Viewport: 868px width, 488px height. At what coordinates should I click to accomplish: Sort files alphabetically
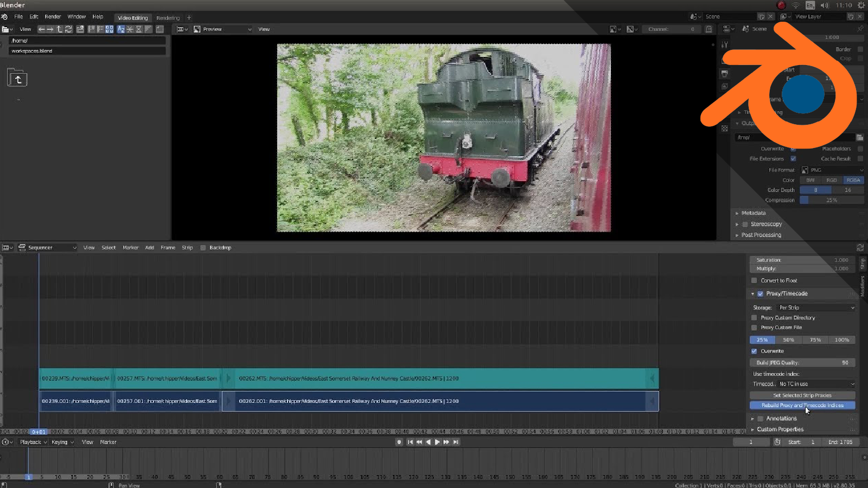121,29
